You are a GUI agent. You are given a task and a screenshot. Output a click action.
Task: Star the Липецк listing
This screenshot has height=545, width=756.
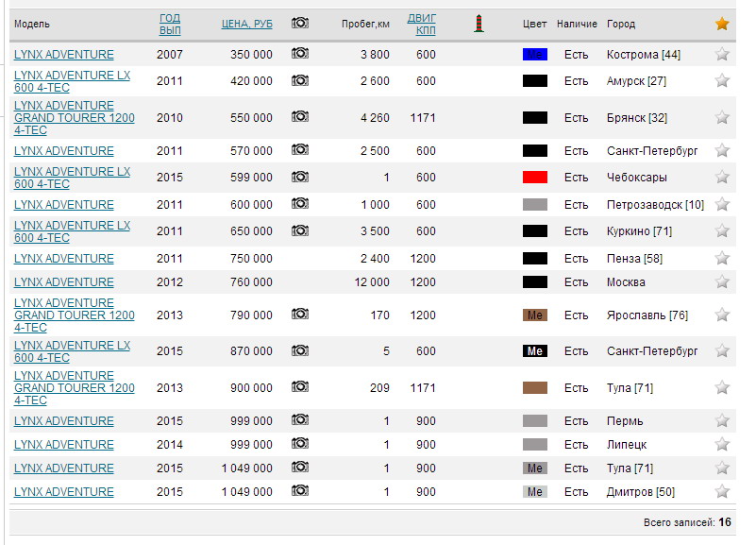tap(722, 444)
